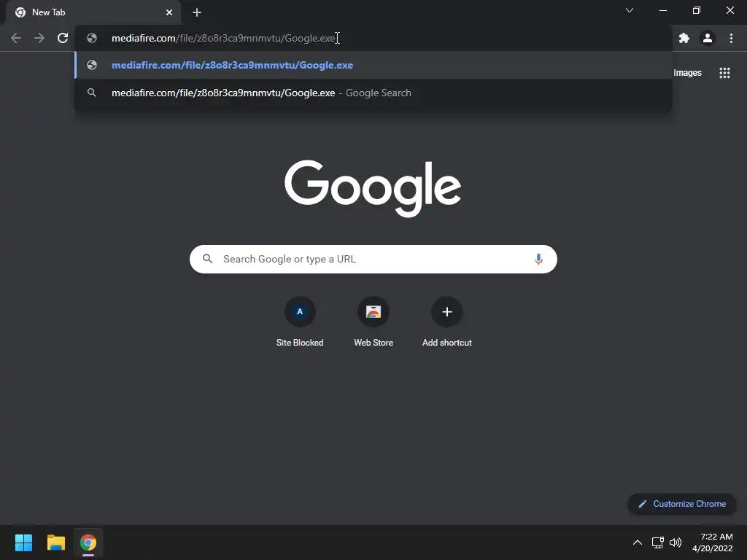Click the Images link
Viewport: 747px width, 560px height.
click(687, 73)
